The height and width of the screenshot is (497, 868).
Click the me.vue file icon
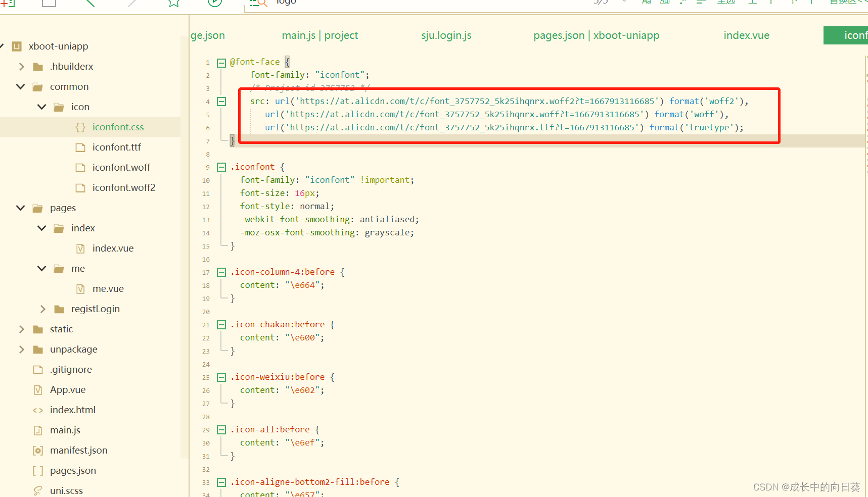[80, 289]
